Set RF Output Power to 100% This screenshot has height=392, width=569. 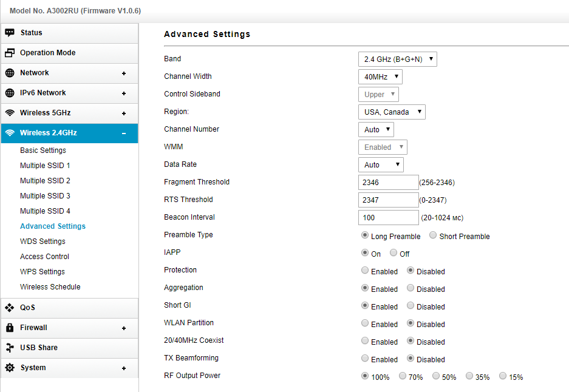(365, 376)
